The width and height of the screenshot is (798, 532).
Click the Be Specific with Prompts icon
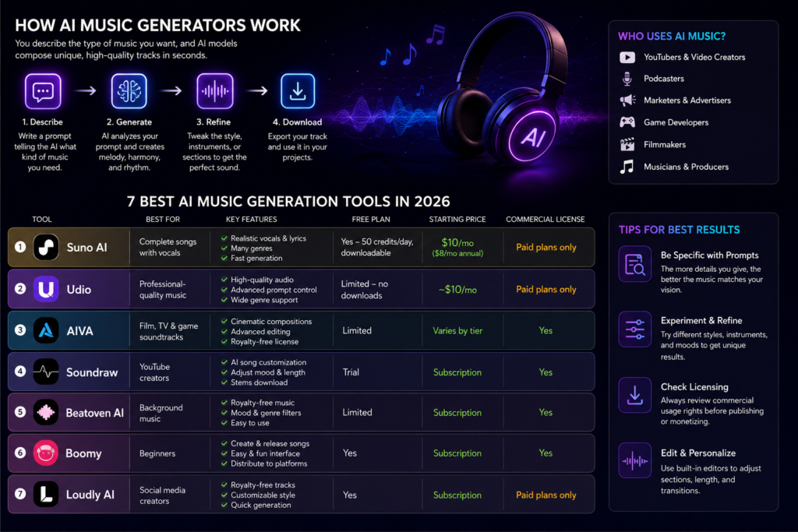click(634, 263)
